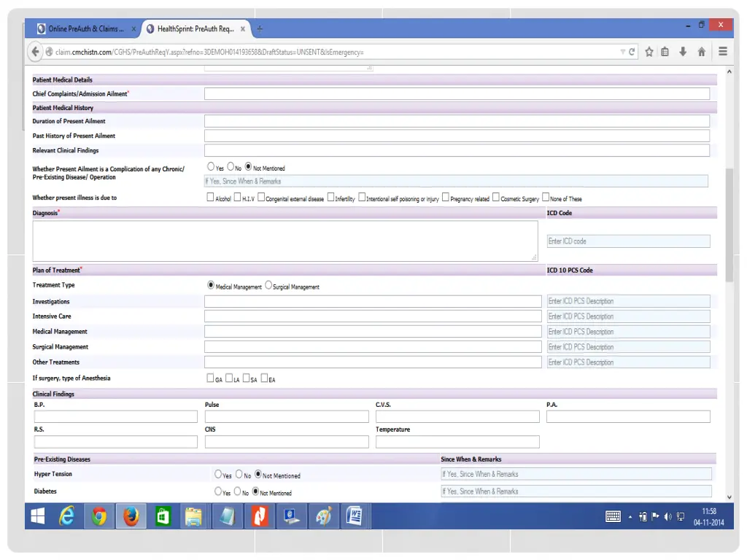The height and width of the screenshot is (560, 747).
Task: Check the Pregnancy related checkbox
Action: tap(446, 197)
